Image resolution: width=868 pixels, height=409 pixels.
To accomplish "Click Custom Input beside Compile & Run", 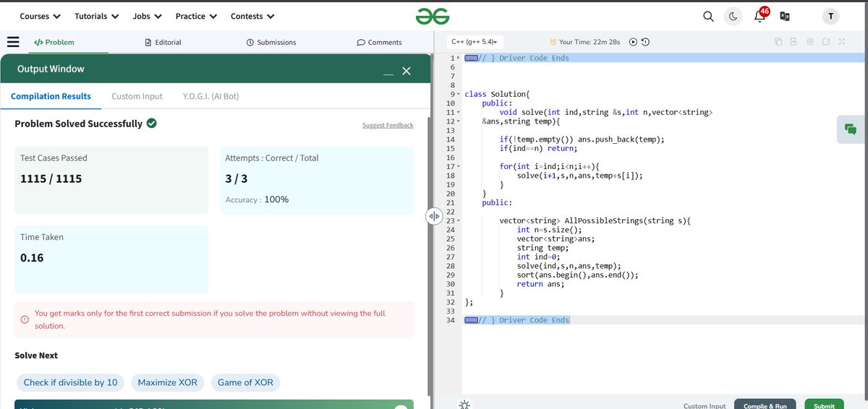I will click(705, 405).
